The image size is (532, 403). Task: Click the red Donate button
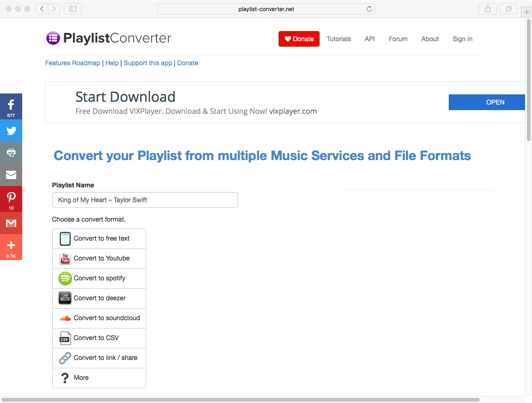[x=299, y=39]
